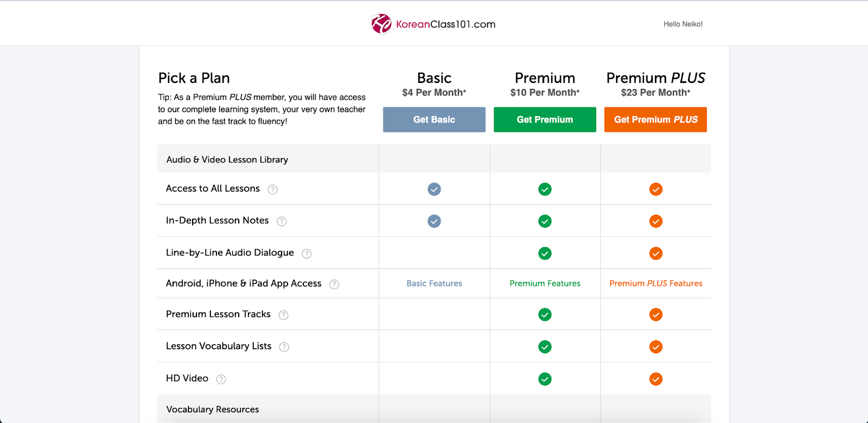Click the KoreanClass101.com site name
Viewport: 868px width, 423px height.
pyautogui.click(x=446, y=24)
